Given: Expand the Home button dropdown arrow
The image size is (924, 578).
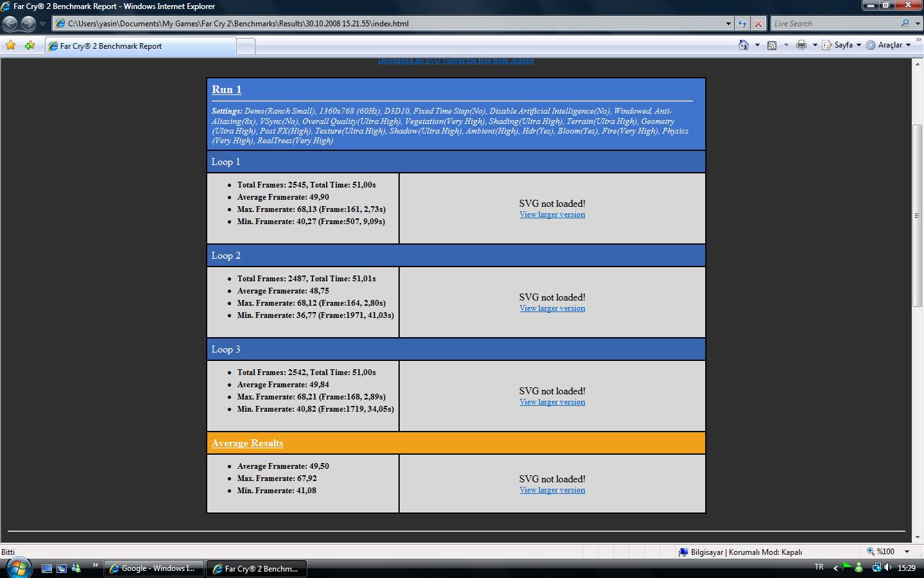Looking at the screenshot, I should pos(757,45).
